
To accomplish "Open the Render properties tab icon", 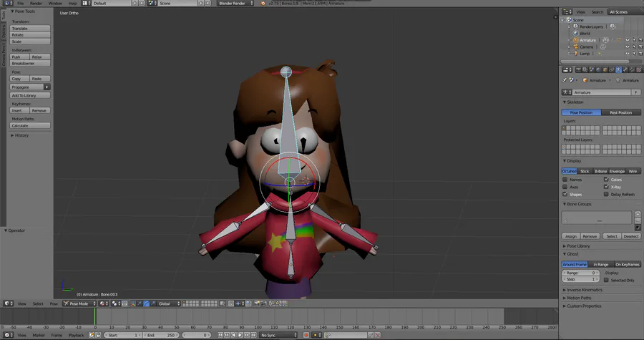I will 578,70.
